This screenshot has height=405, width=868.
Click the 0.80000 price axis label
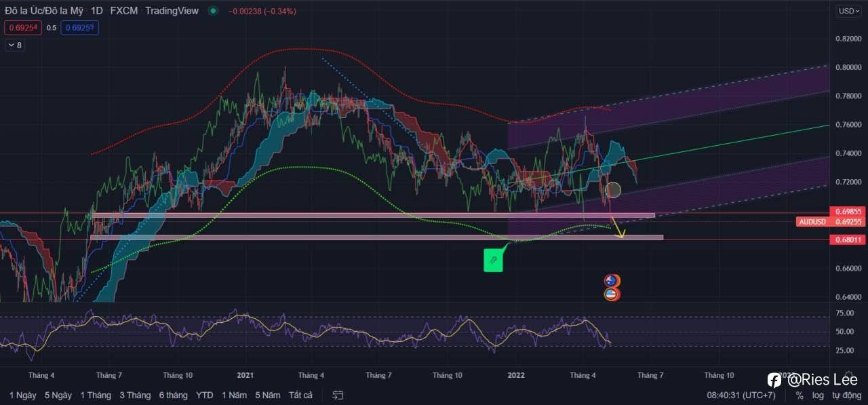coord(849,67)
